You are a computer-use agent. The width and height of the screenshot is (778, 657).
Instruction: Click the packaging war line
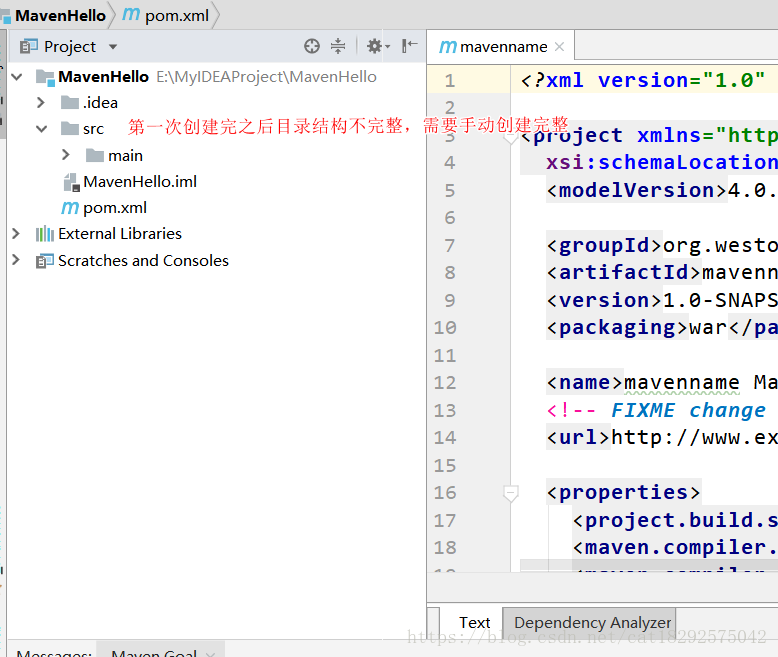click(x=662, y=328)
